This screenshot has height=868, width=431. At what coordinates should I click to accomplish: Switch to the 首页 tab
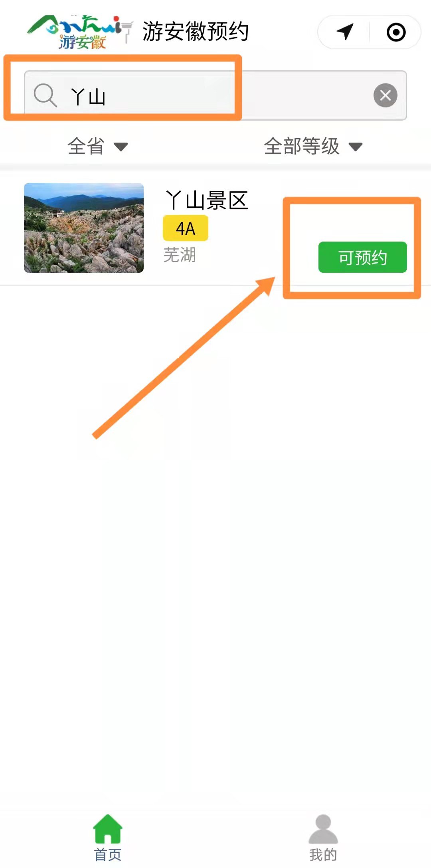pyautogui.click(x=108, y=838)
